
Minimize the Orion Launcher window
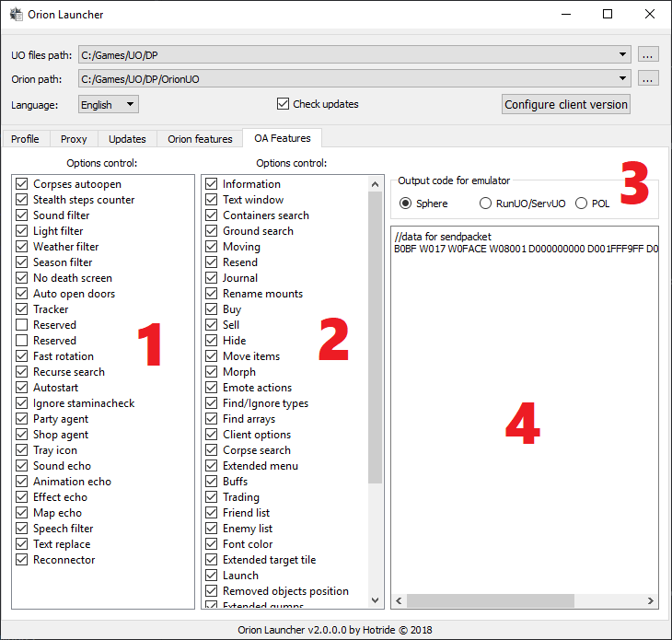[x=566, y=14]
